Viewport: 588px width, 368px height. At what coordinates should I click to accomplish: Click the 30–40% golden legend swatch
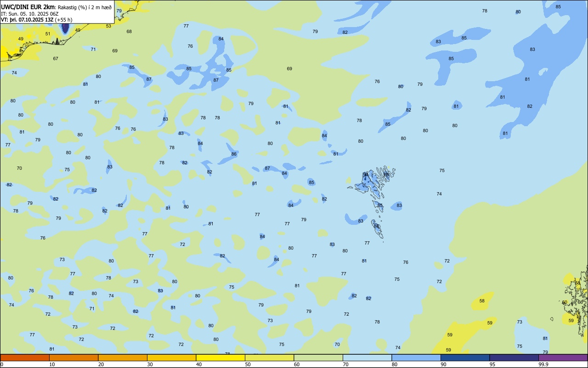(x=171, y=357)
